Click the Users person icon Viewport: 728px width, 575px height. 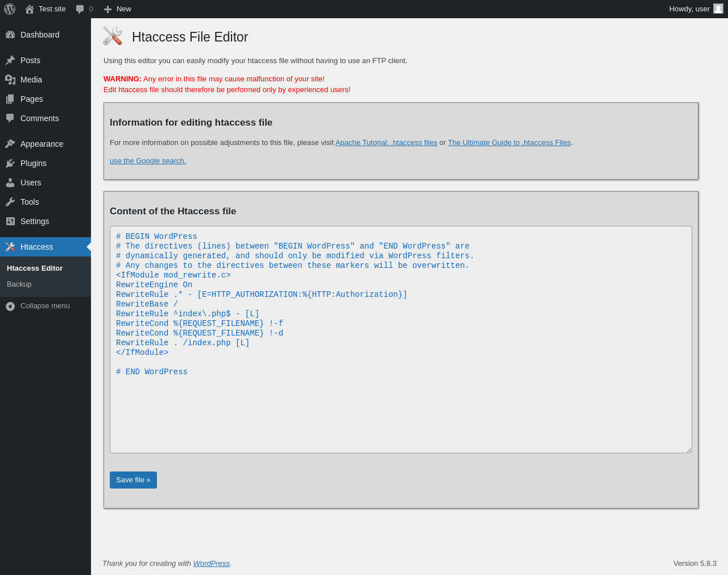(10, 183)
